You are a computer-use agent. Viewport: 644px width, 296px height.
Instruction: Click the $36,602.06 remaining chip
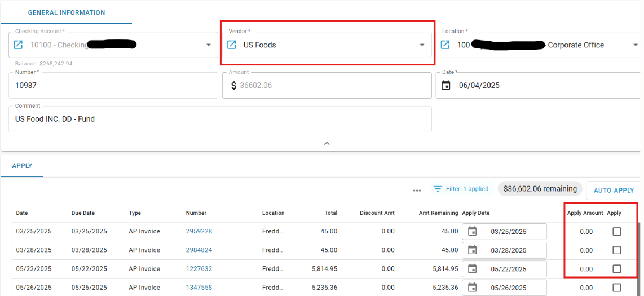540,189
